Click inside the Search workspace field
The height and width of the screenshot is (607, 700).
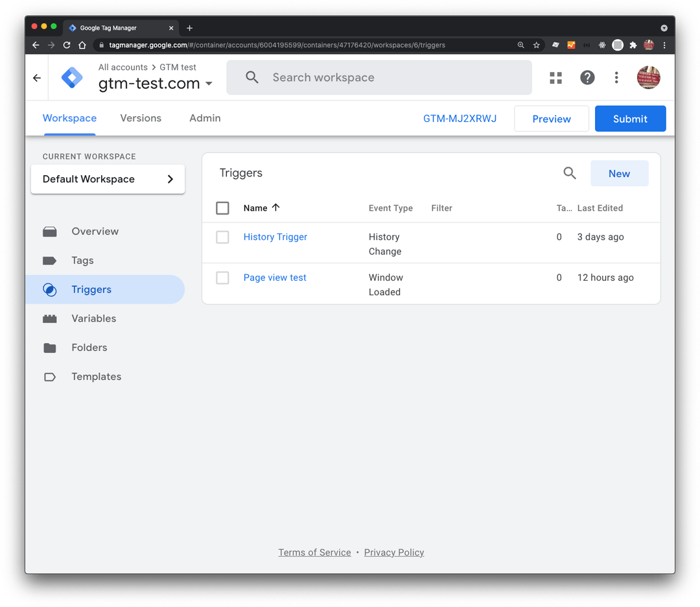pos(379,77)
